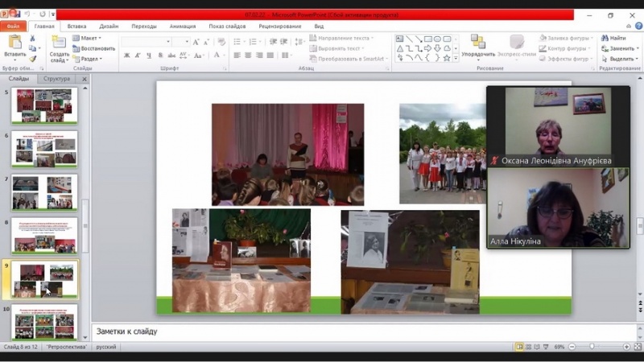644x362 pixels.
Task: Select slide 7 thumbnail in panel
Action: point(45,193)
